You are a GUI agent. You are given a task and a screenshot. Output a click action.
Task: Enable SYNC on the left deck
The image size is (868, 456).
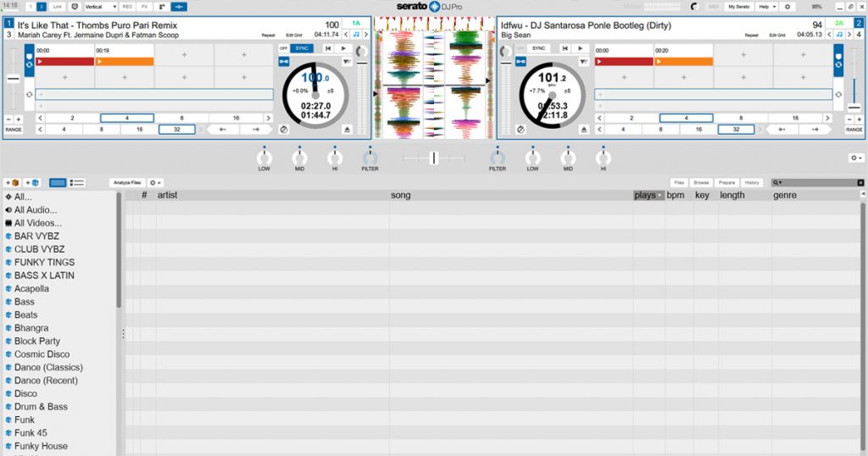click(302, 48)
